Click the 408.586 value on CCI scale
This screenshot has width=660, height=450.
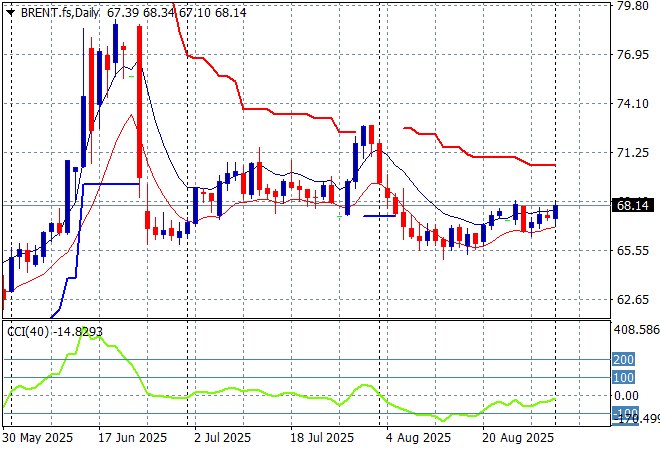635,328
